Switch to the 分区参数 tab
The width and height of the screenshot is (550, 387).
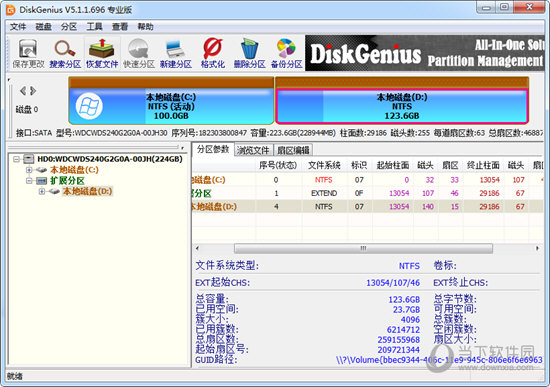pyautogui.click(x=213, y=149)
